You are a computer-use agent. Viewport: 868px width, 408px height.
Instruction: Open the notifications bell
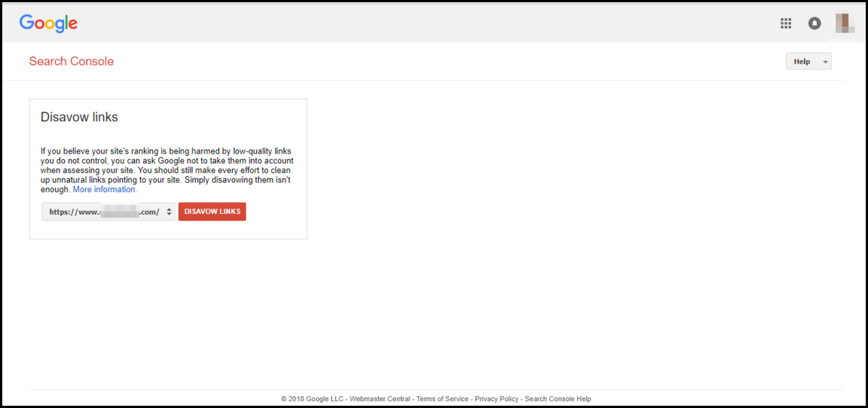[815, 23]
